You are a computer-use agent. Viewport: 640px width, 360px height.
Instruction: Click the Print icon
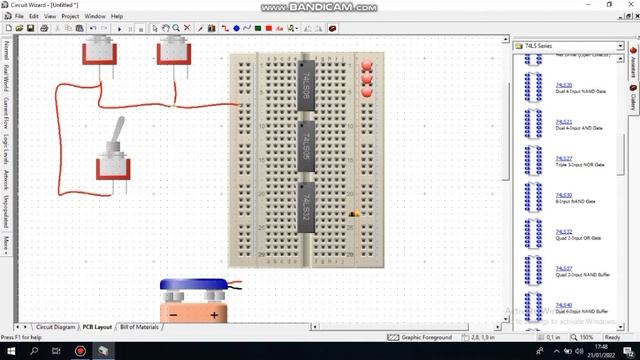[44, 28]
